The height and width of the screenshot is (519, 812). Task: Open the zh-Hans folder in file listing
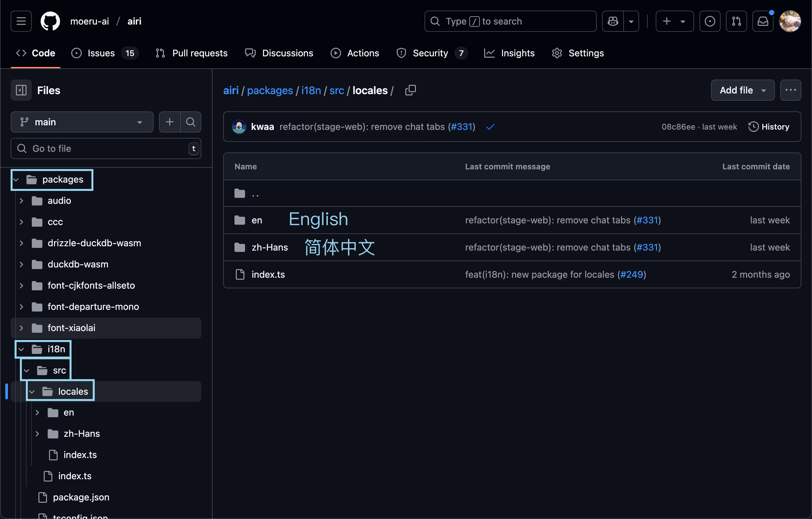(269, 247)
